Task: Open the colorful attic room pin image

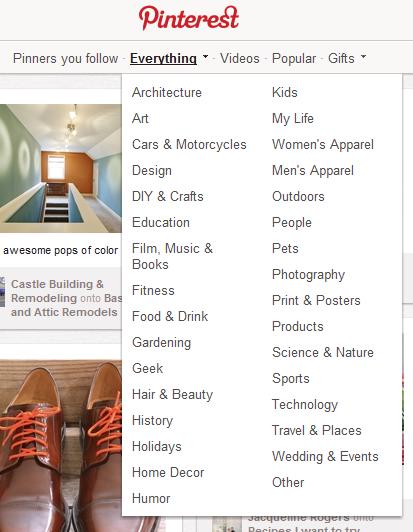Action: 61,168
